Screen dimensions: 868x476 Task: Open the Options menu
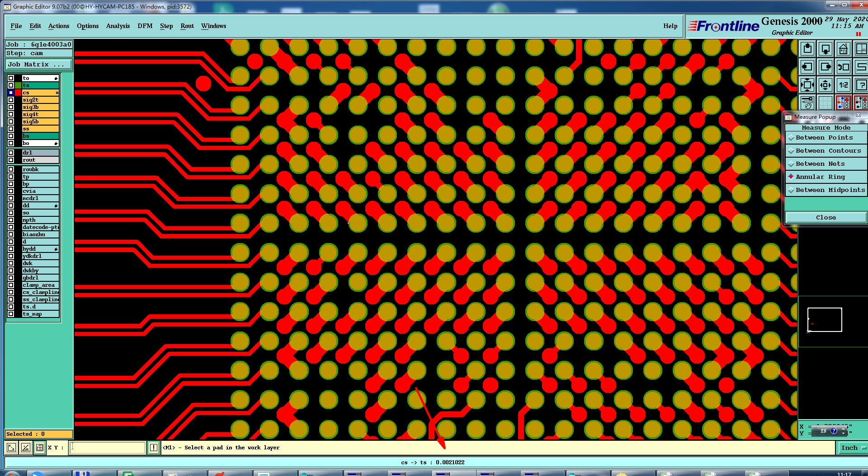pyautogui.click(x=88, y=26)
